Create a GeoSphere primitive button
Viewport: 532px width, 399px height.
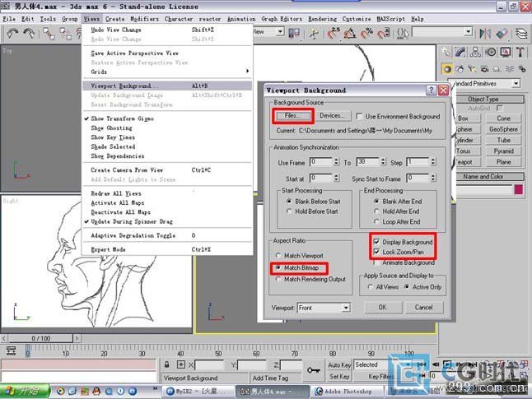coord(503,129)
